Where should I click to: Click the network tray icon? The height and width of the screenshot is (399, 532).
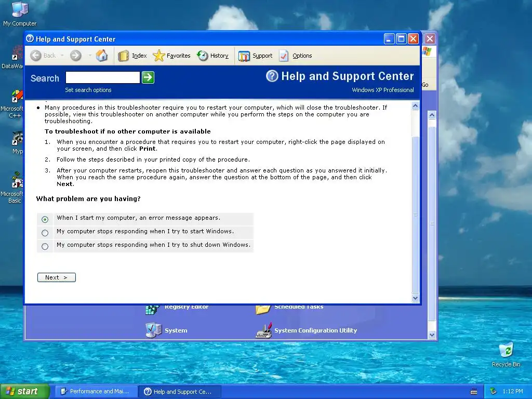point(494,392)
